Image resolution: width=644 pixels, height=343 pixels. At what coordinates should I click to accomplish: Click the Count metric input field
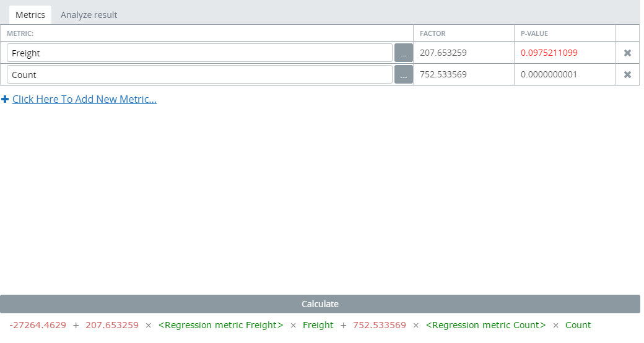[x=200, y=75]
